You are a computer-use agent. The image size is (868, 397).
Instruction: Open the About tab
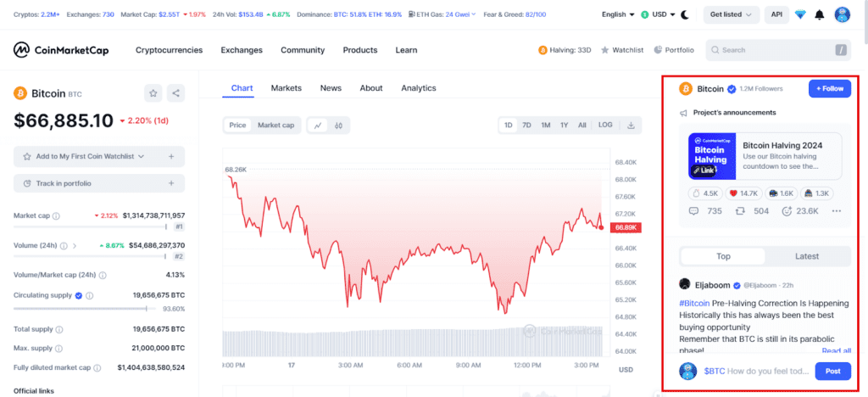(371, 88)
